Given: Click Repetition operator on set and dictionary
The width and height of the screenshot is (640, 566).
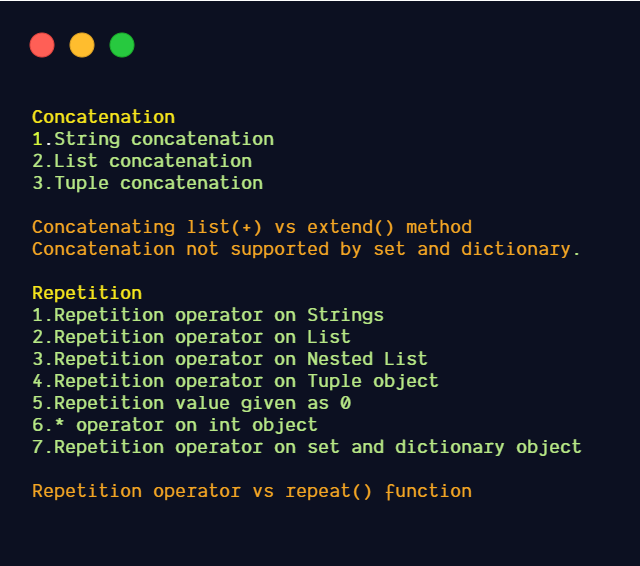Looking at the screenshot, I should click(307, 448).
